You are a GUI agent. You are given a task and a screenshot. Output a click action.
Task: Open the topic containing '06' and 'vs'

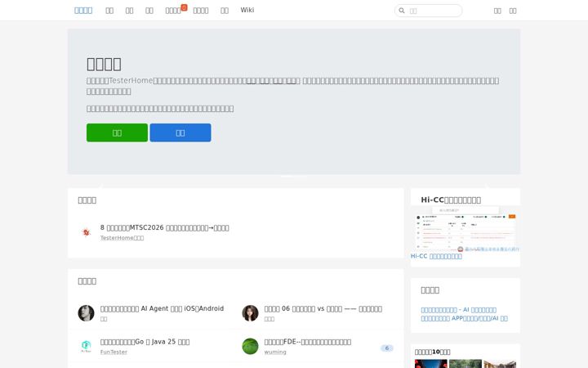(x=323, y=308)
